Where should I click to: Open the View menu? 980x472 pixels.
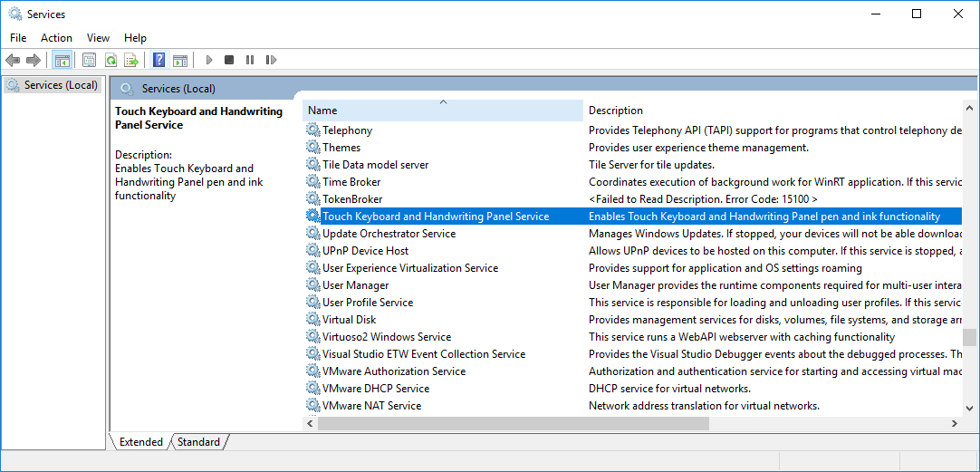coord(98,37)
